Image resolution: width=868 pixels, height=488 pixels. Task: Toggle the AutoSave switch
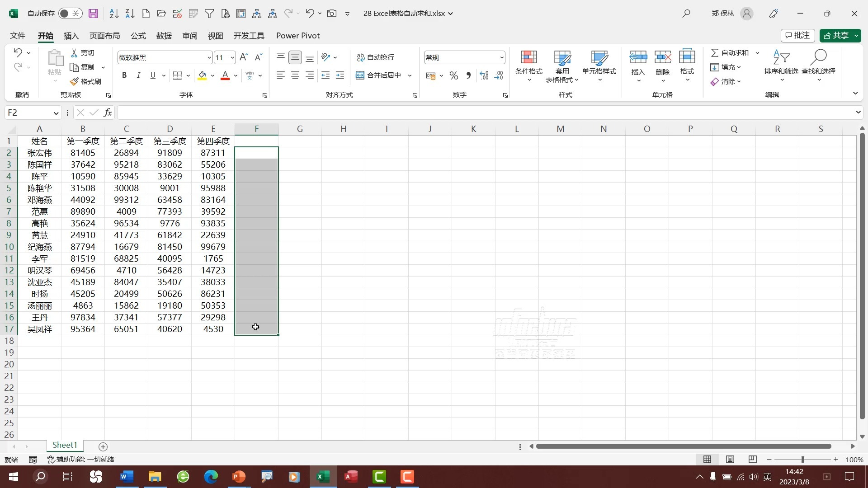[70, 14]
